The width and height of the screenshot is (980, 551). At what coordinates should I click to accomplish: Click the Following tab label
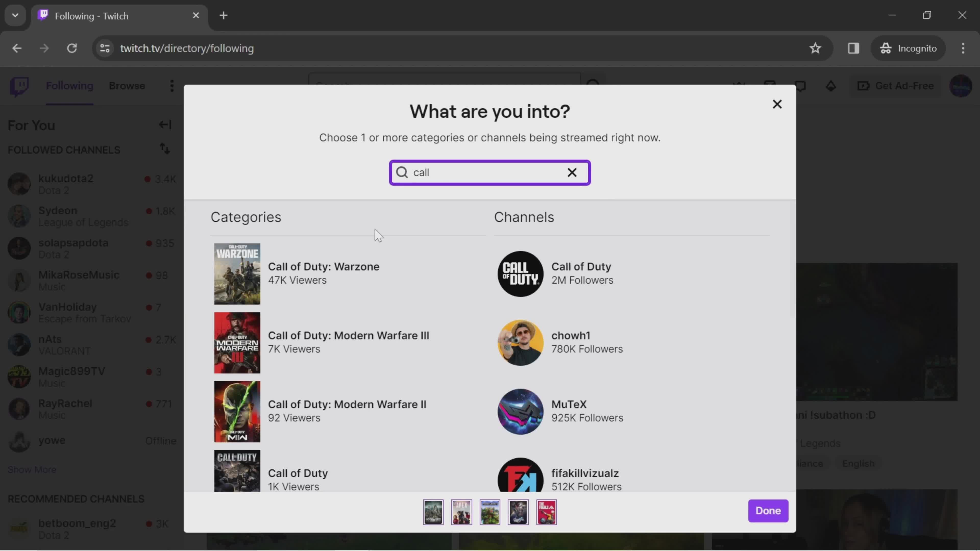(x=69, y=85)
